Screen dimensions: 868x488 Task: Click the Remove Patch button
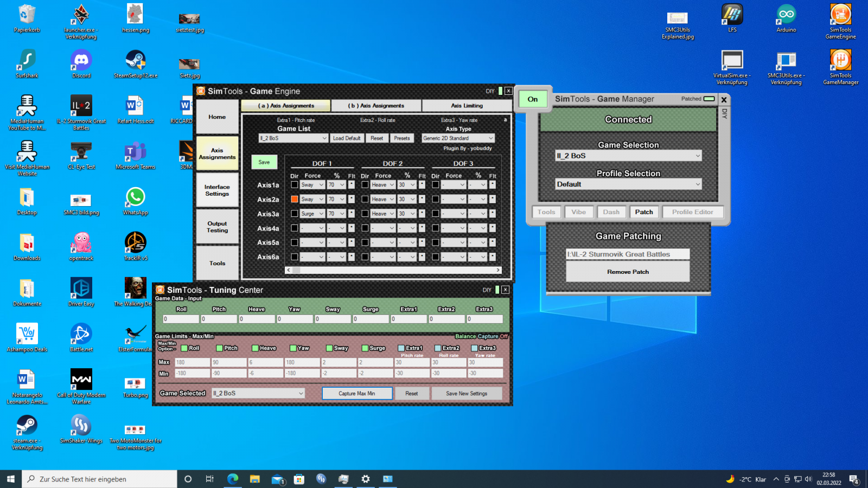point(628,272)
